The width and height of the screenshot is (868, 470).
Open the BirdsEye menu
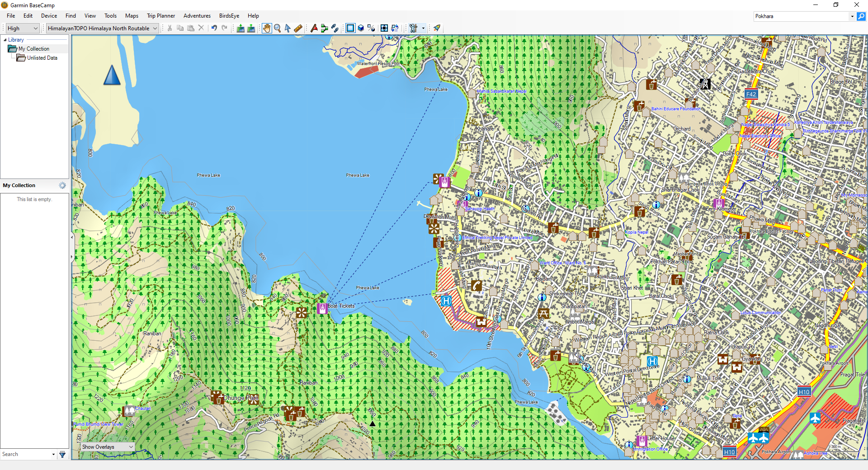[229, 16]
